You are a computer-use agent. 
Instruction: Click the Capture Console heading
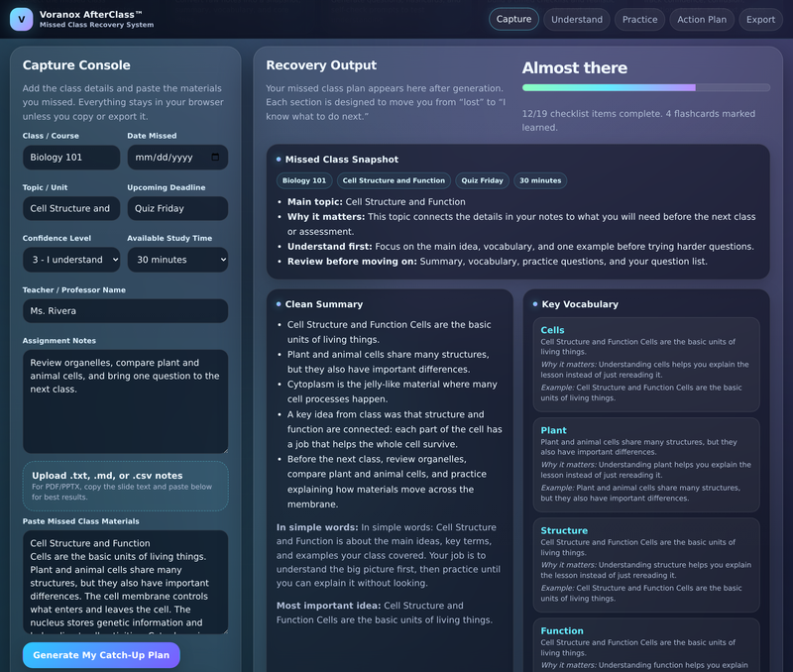(76, 65)
